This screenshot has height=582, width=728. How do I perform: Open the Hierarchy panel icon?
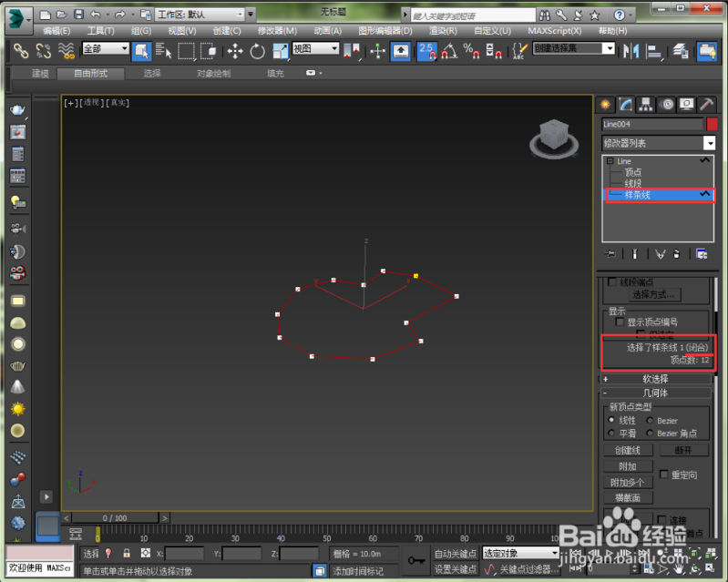(645, 105)
